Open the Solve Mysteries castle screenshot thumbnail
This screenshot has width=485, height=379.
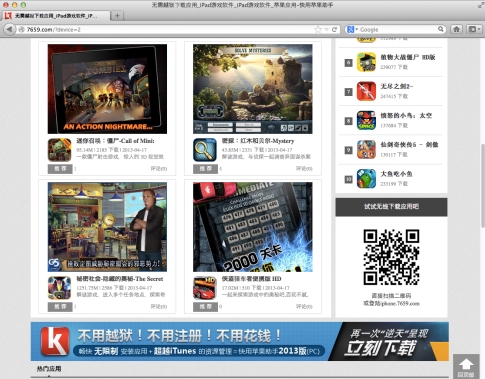click(253, 89)
